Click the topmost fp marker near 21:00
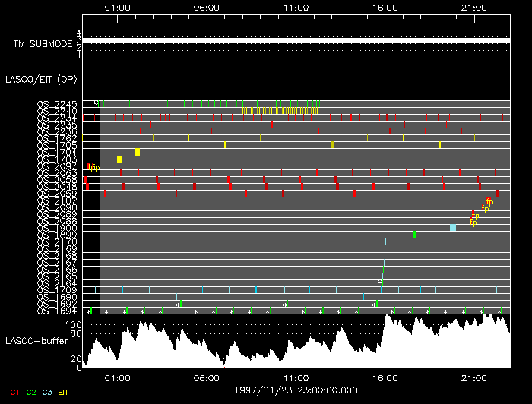 489,201
